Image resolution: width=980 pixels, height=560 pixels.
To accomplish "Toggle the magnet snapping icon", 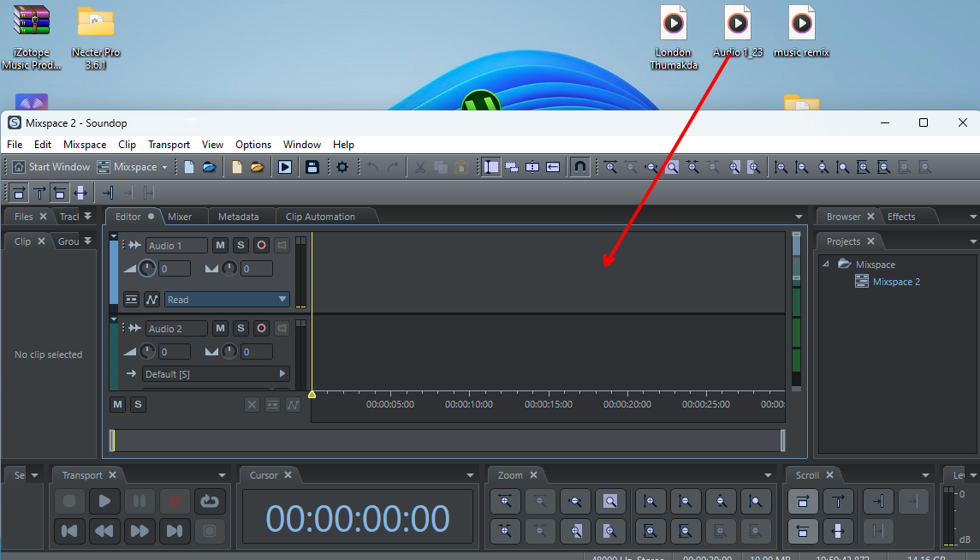I will click(x=580, y=167).
